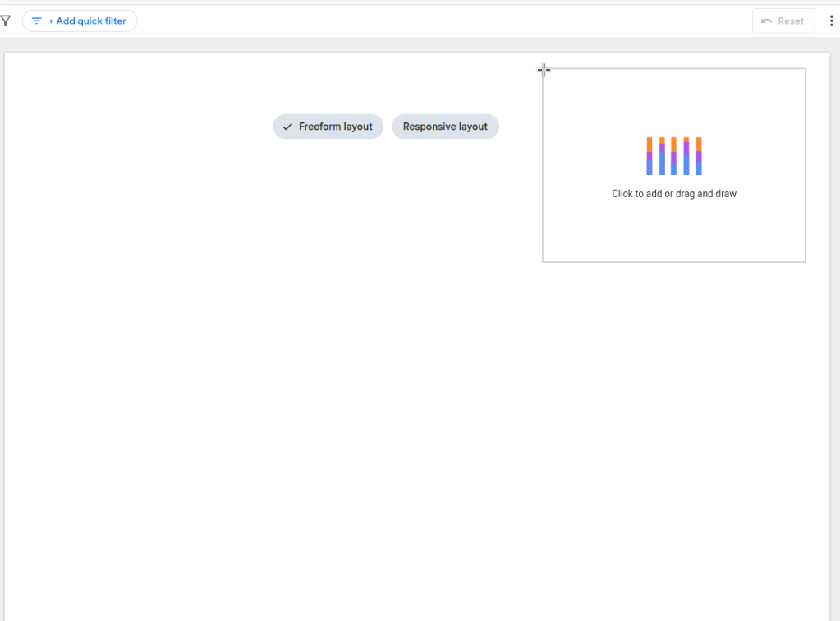This screenshot has width=840, height=621.
Task: Click the grey margin beside the report canvas
Action: click(x=834, y=329)
